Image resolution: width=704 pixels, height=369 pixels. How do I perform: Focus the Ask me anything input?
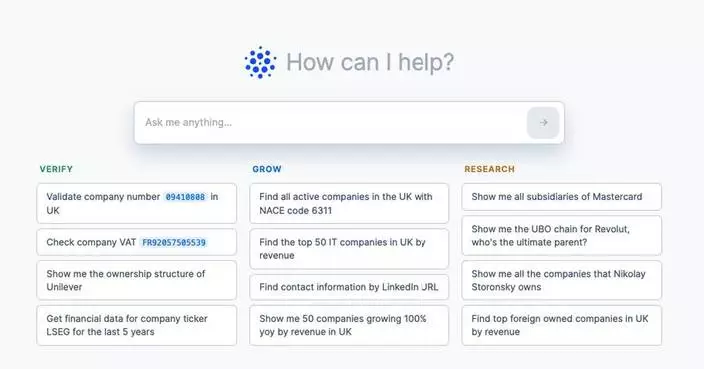click(331, 123)
